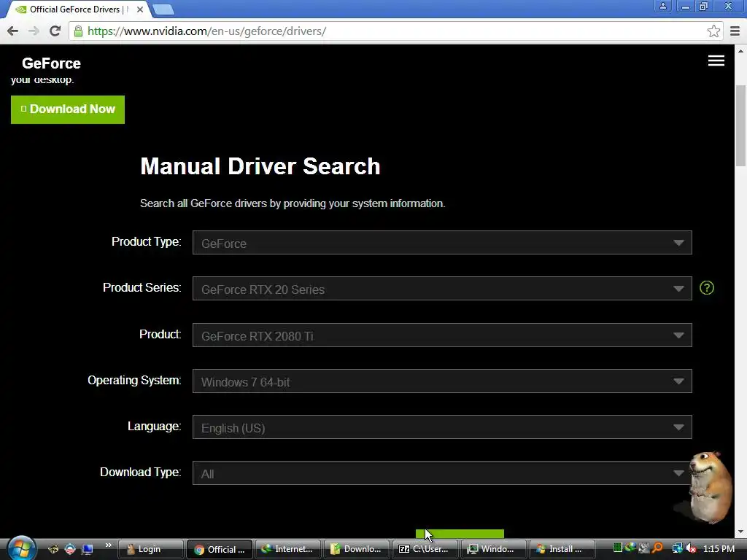Close the Official GeForce Drivers tab
This screenshot has width=747, height=560.
point(140,9)
